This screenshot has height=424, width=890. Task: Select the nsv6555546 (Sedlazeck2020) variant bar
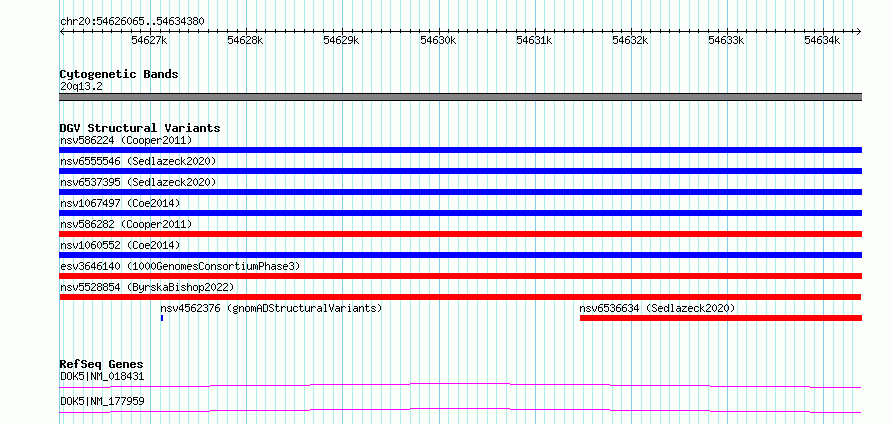coord(460,171)
